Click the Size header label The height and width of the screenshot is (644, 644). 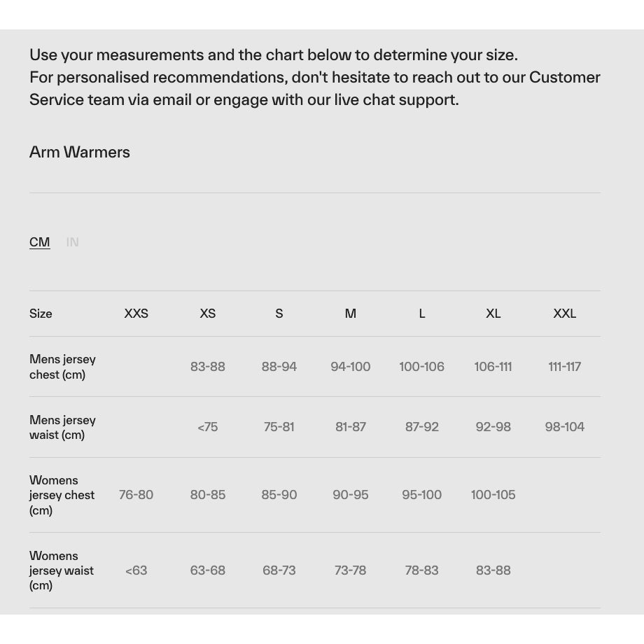coord(41,314)
